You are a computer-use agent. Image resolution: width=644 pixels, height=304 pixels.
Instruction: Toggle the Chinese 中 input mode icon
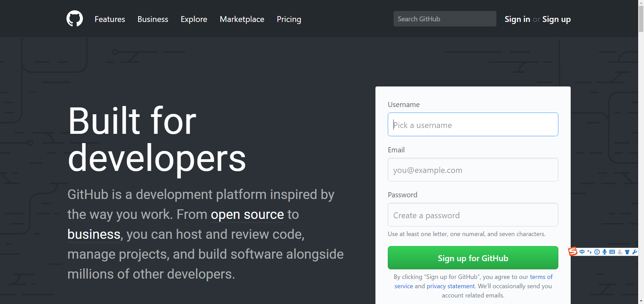(x=582, y=252)
